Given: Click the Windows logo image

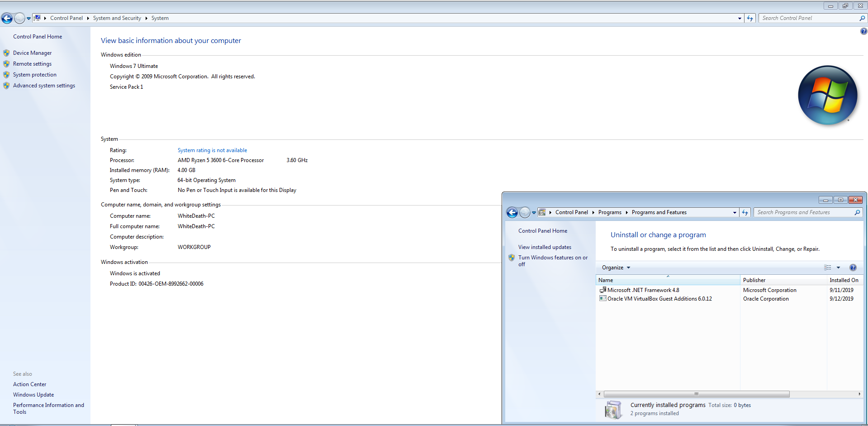Looking at the screenshot, I should (828, 95).
